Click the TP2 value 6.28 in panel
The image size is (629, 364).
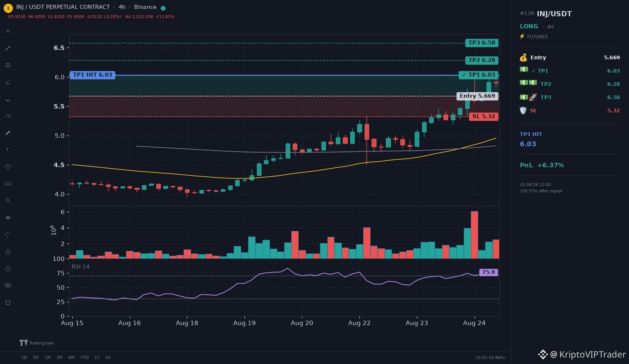coord(614,84)
